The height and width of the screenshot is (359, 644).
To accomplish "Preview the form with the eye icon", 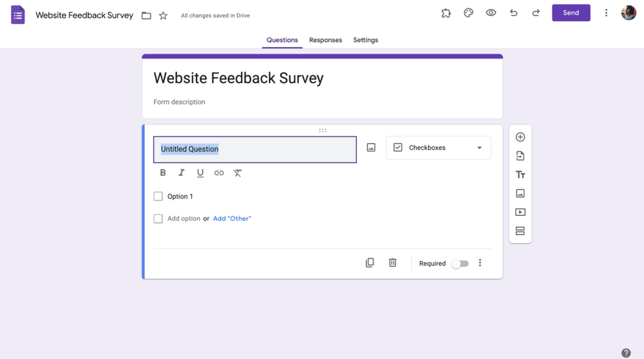I will pos(491,13).
